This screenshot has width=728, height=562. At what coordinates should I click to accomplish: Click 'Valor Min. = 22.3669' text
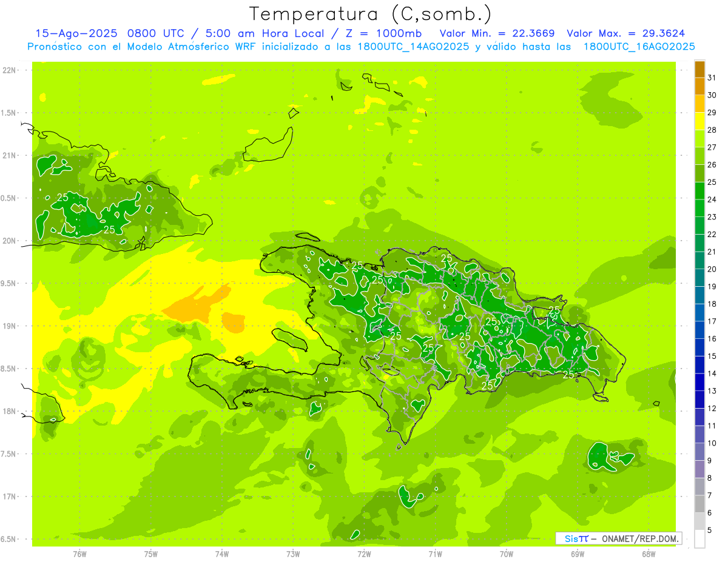[497, 33]
